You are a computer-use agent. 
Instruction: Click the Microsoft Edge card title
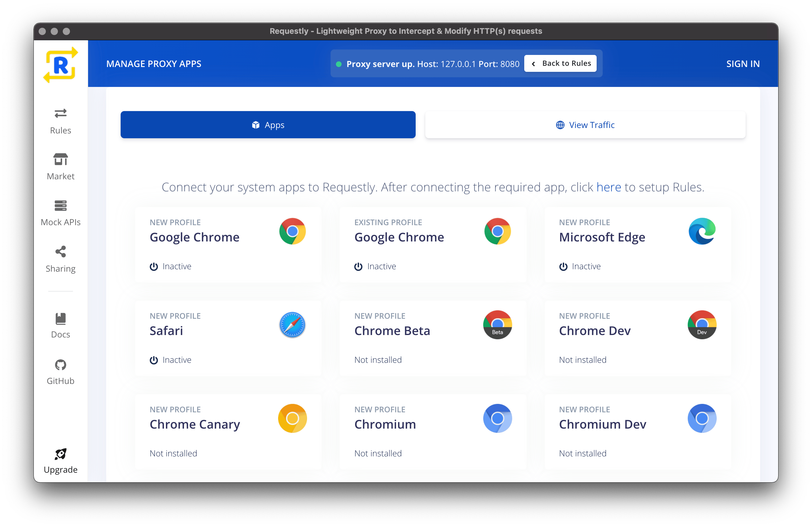(x=602, y=237)
